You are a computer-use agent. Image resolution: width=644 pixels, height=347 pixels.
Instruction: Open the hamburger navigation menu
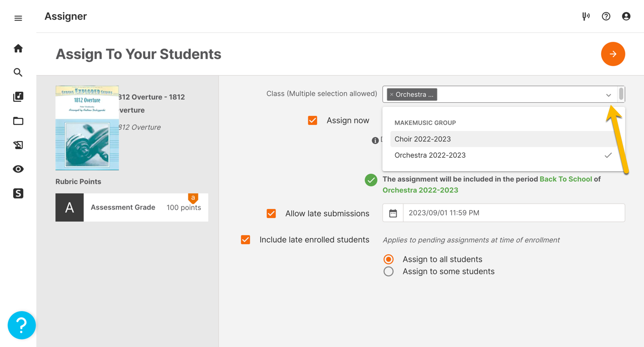(x=18, y=18)
